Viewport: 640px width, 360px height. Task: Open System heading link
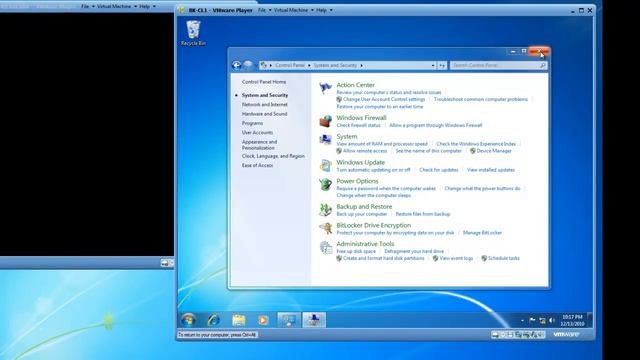347,136
